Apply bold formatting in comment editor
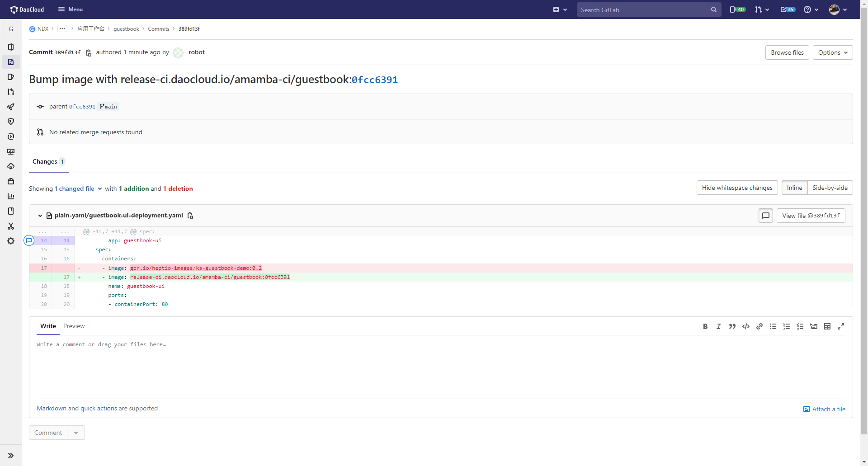 coord(705,326)
